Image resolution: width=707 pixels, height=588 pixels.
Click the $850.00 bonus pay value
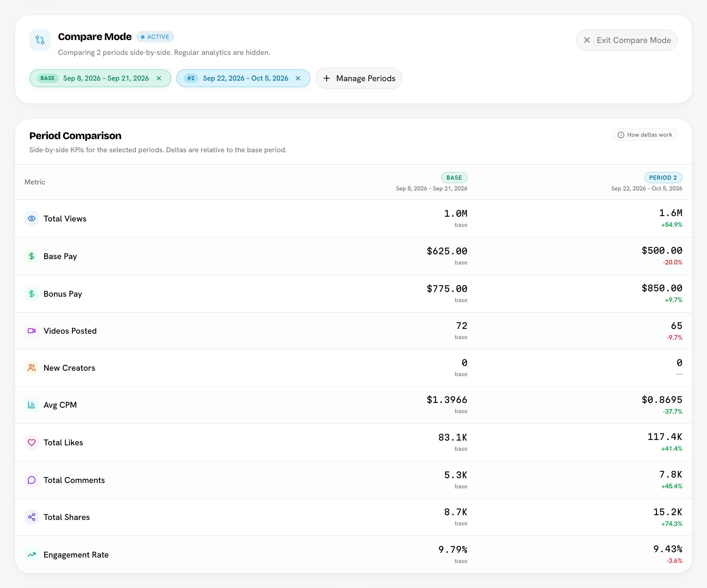point(662,288)
